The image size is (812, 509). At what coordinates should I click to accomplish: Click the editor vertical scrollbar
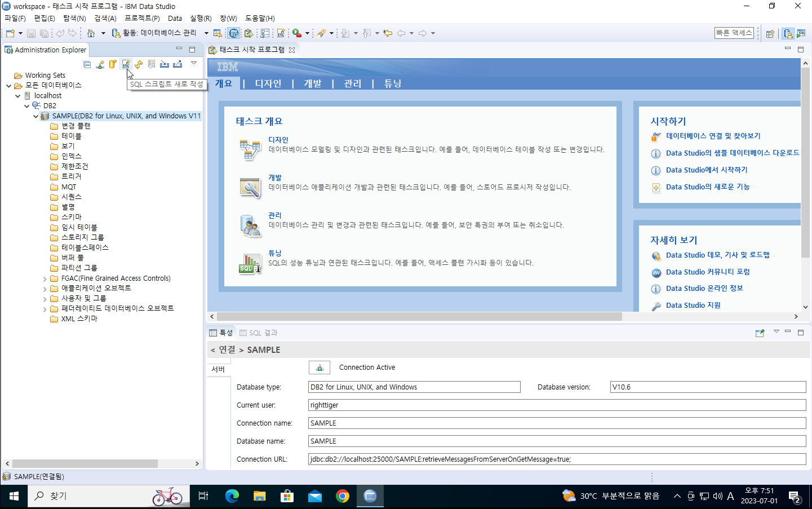(805, 163)
